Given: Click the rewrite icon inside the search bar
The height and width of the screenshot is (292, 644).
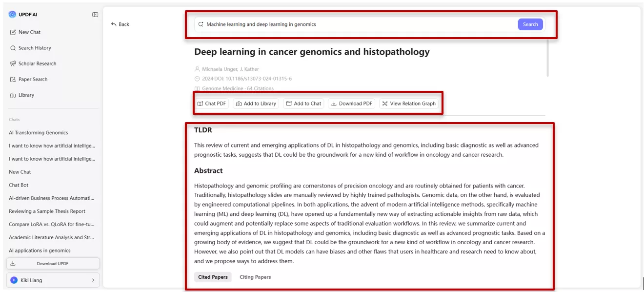Looking at the screenshot, I should coord(201,23).
